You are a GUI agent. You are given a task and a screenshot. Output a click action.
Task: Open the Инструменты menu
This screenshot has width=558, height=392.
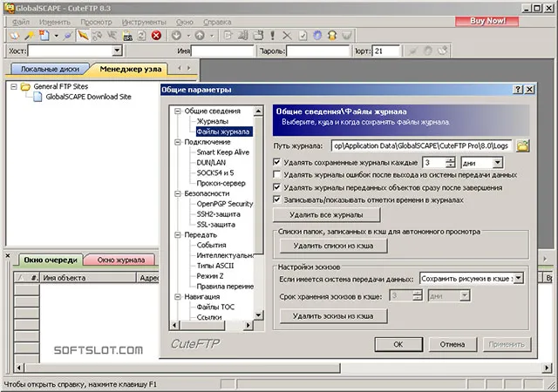(x=144, y=22)
